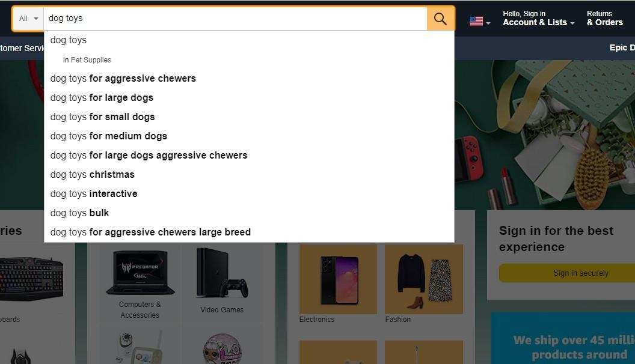Click the United States flag icon
The width and height of the screenshot is (635, 364).
[x=475, y=20]
